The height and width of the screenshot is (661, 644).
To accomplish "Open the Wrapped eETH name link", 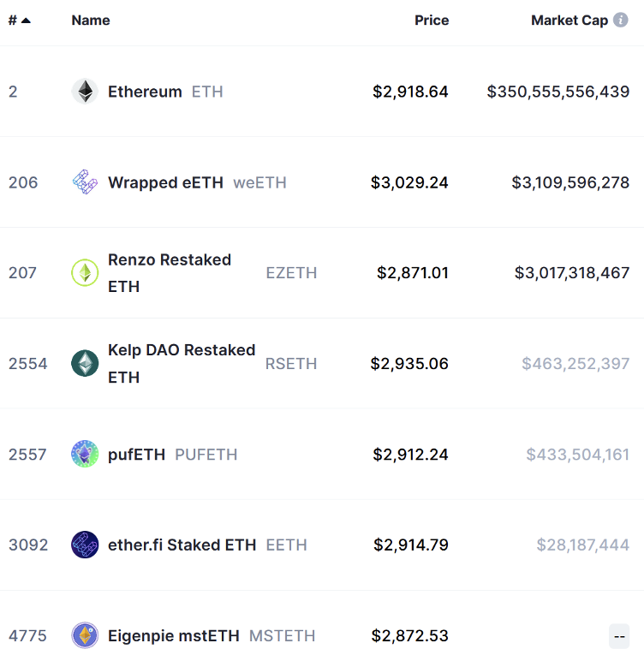I will pos(165,182).
